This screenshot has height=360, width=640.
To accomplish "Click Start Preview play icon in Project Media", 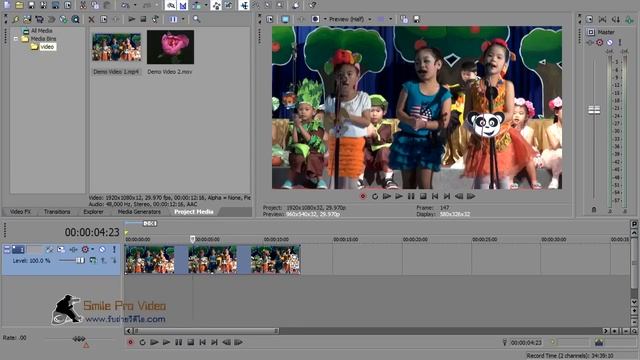I will (131, 19).
